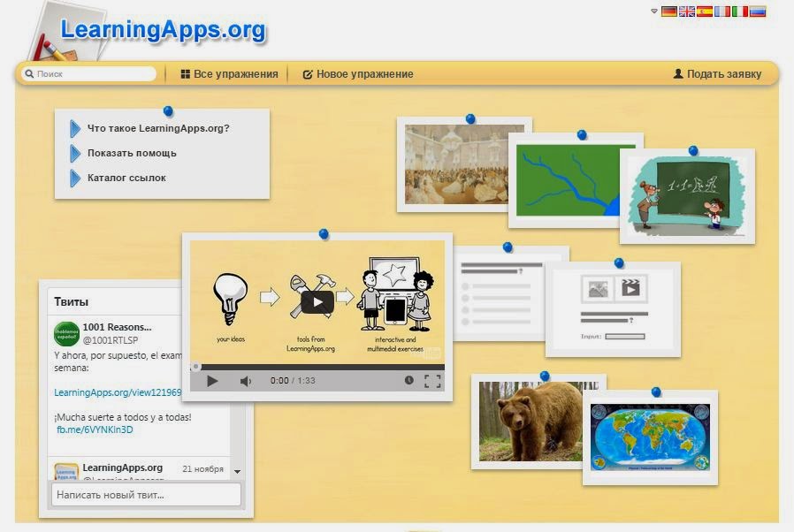The width and height of the screenshot is (794, 532).
Task: Mute the video with speaker icon
Action: (x=246, y=381)
